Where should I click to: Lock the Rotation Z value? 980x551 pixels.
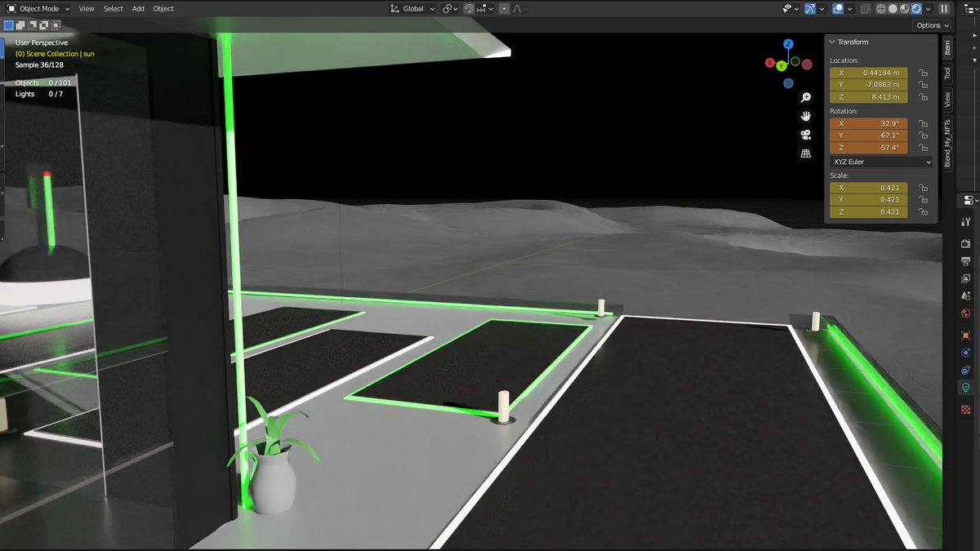pyautogui.click(x=923, y=148)
